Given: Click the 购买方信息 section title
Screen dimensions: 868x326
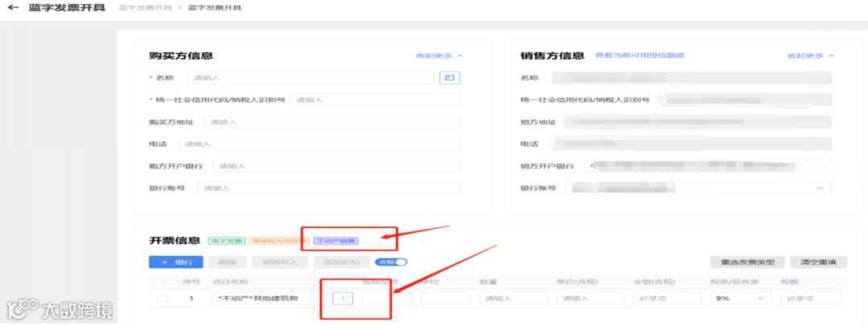Looking at the screenshot, I should [x=182, y=56].
